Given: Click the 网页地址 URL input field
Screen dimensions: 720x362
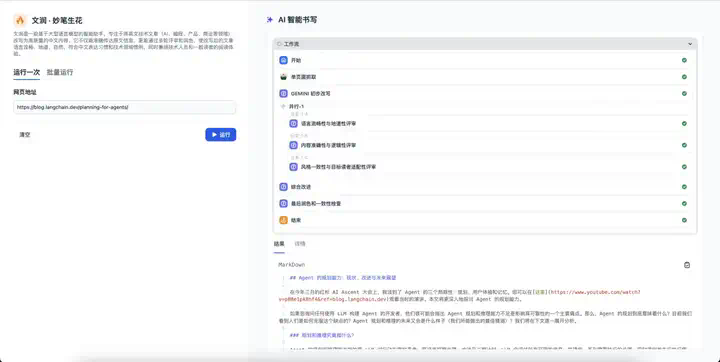Looking at the screenshot, I should 124,107.
